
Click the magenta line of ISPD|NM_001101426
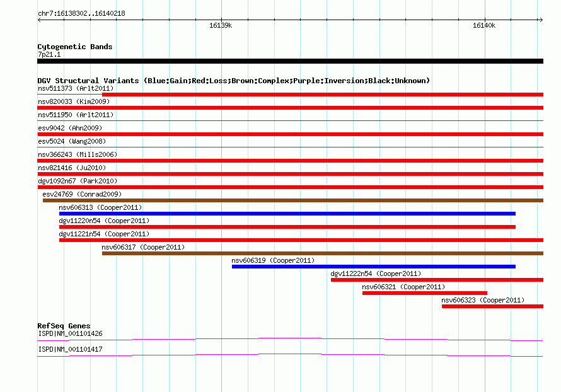pos(290,339)
